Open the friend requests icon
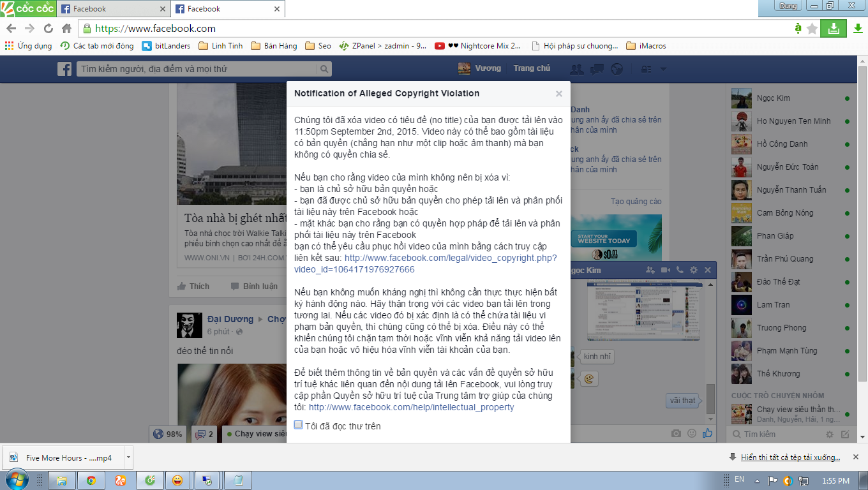 pyautogui.click(x=576, y=69)
